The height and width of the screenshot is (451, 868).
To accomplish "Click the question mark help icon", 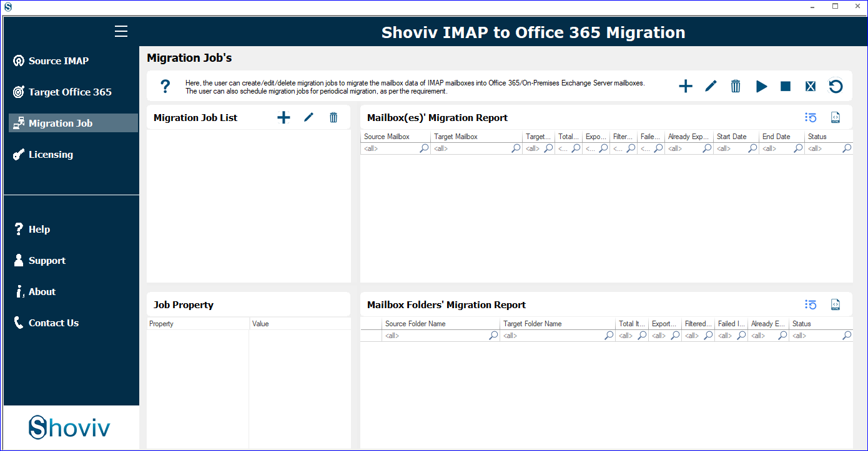I will [165, 86].
